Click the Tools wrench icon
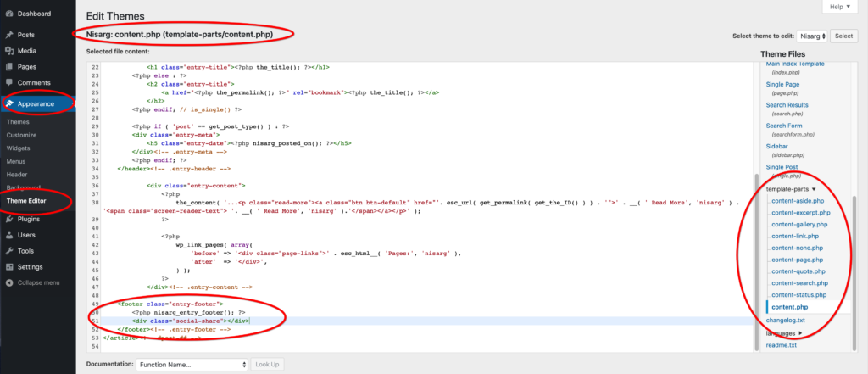This screenshot has height=374, width=868. (9, 251)
